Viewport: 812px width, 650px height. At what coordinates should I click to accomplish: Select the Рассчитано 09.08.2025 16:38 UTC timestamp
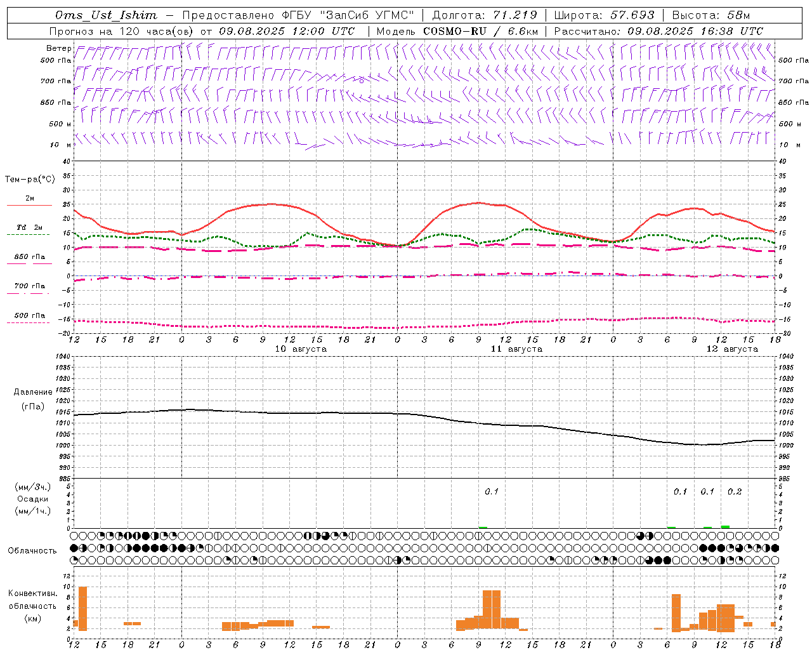[658, 31]
